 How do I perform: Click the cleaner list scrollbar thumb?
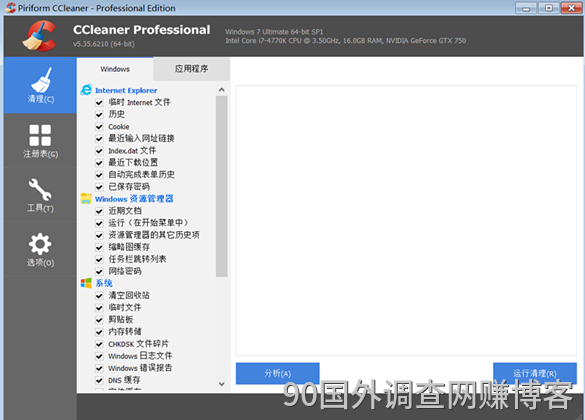(222, 186)
